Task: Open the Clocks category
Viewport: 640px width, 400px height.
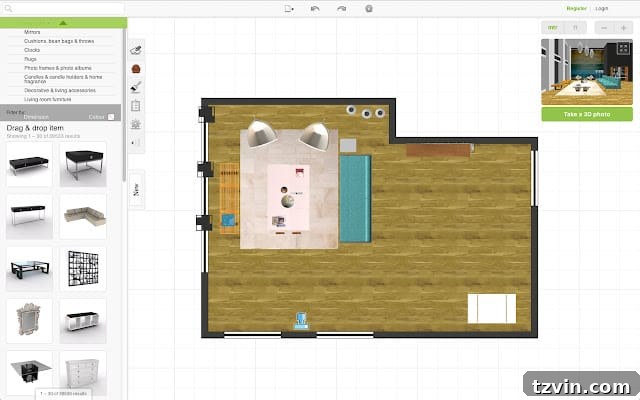Action: click(32, 50)
